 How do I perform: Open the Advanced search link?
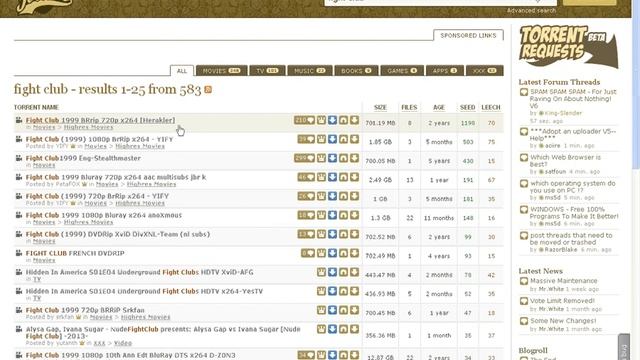pos(531,11)
